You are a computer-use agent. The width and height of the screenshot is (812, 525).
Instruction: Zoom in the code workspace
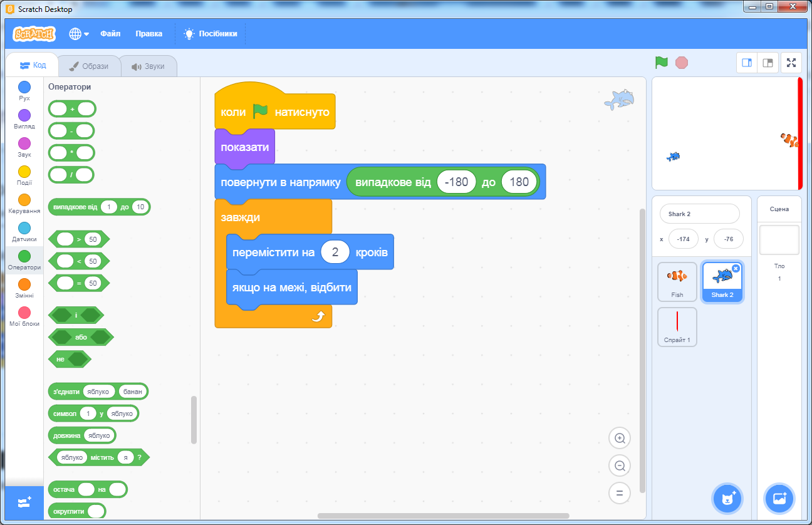pos(620,438)
